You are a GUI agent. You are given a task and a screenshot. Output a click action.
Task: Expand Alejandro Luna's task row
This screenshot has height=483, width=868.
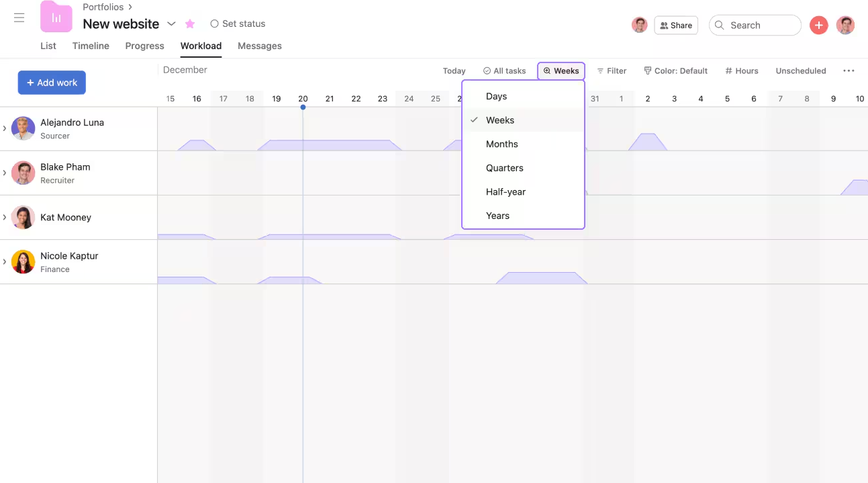pyautogui.click(x=5, y=128)
